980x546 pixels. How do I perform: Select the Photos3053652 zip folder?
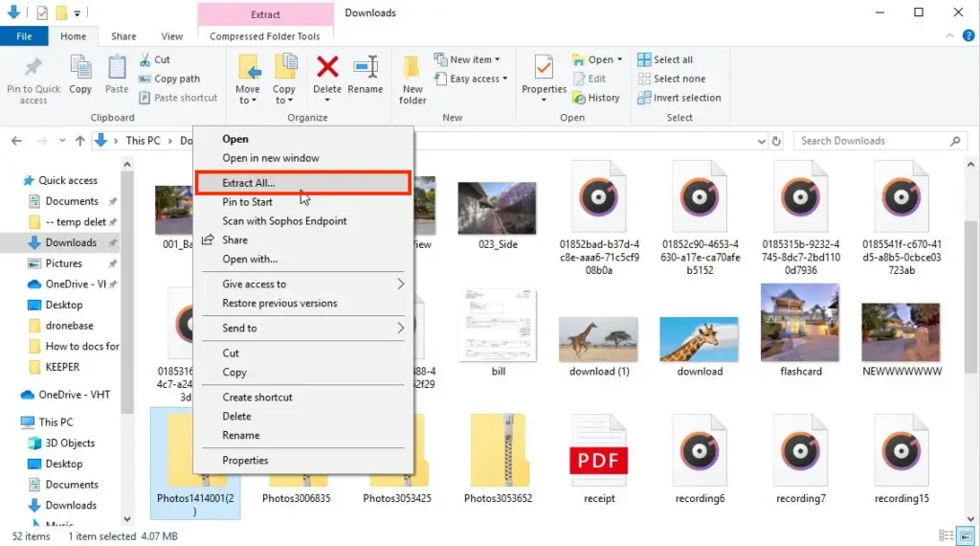(x=498, y=460)
